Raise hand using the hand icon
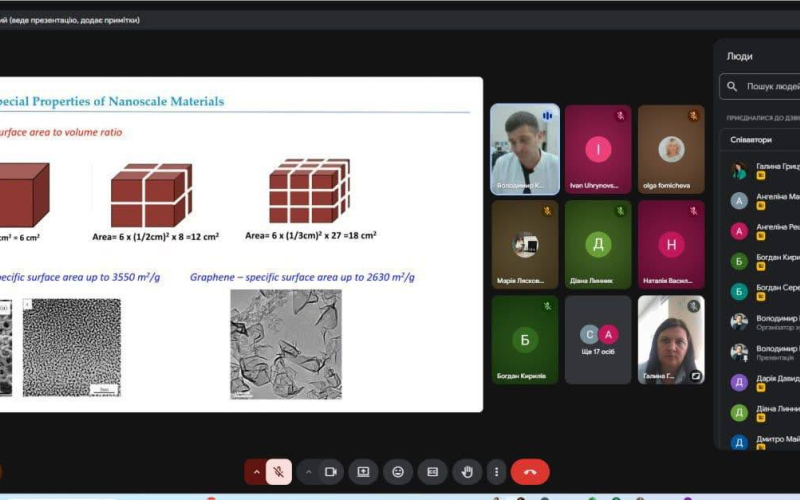 point(467,472)
